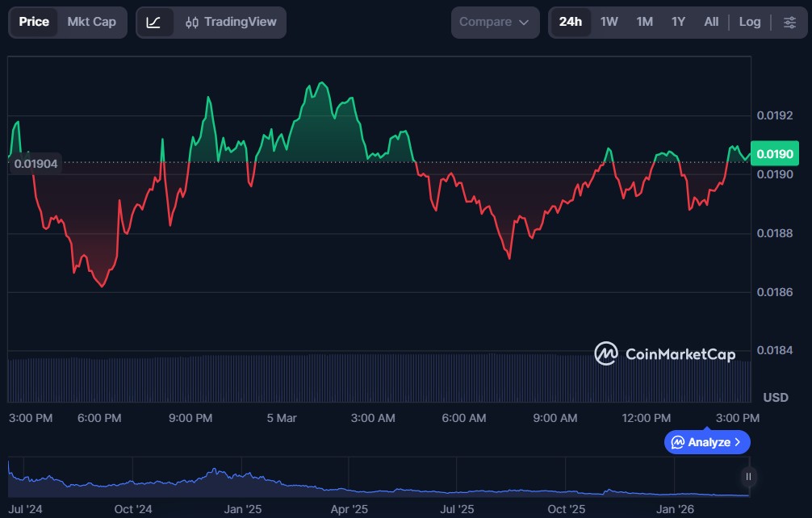This screenshot has width=812, height=518.
Task: Click the green current price tag 0.0190
Action: [x=773, y=154]
